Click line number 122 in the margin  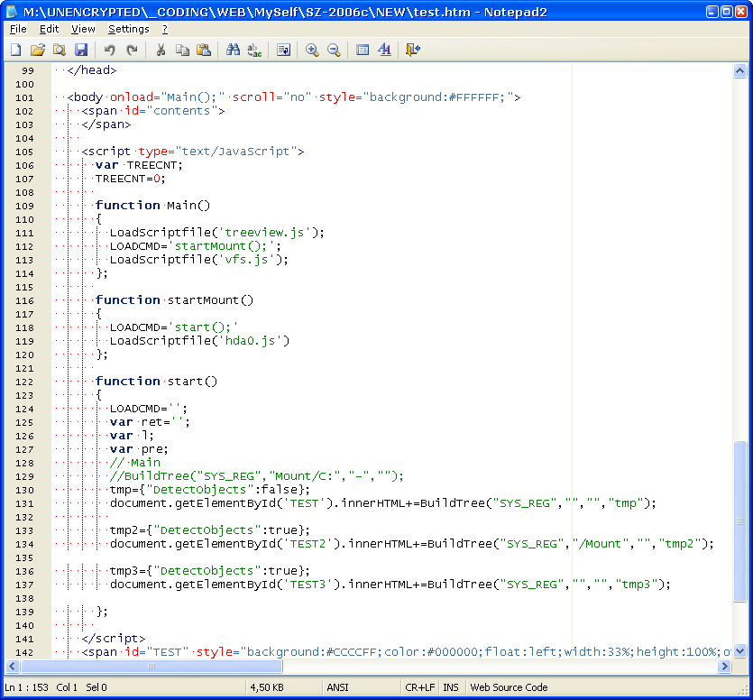24,382
